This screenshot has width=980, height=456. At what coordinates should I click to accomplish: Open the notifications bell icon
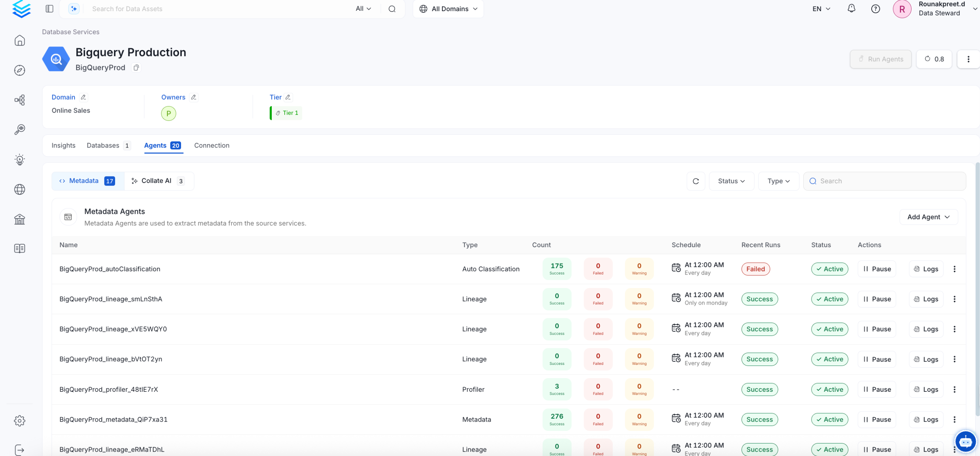click(x=851, y=8)
